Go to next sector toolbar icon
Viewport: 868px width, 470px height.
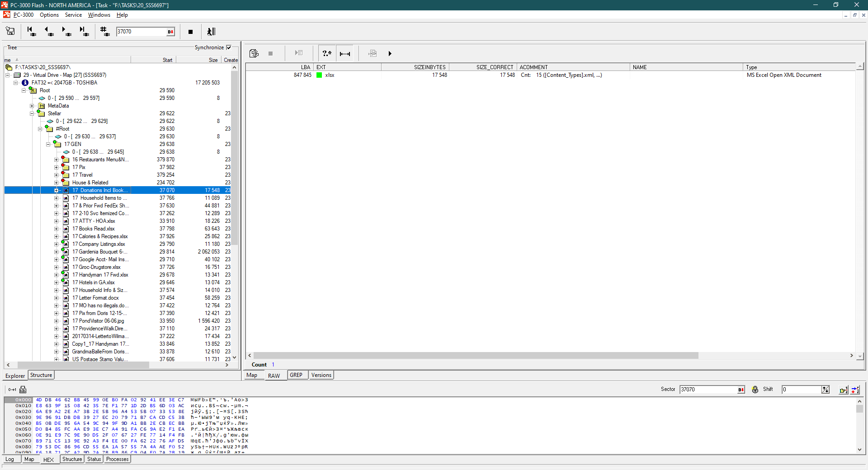(66, 31)
